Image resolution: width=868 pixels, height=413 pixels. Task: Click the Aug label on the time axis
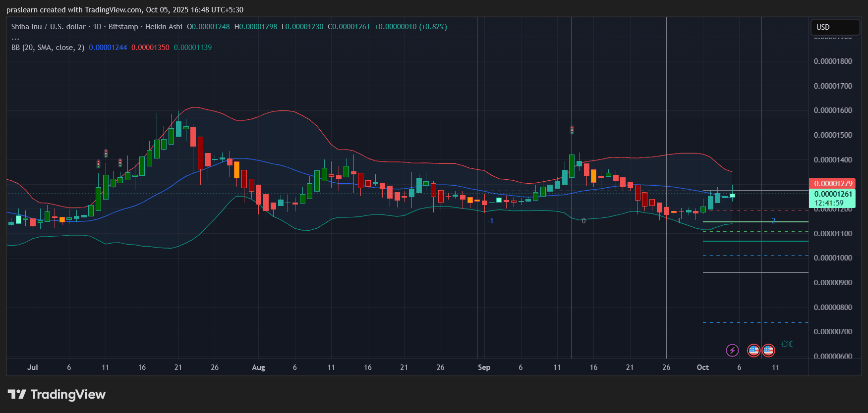click(258, 367)
